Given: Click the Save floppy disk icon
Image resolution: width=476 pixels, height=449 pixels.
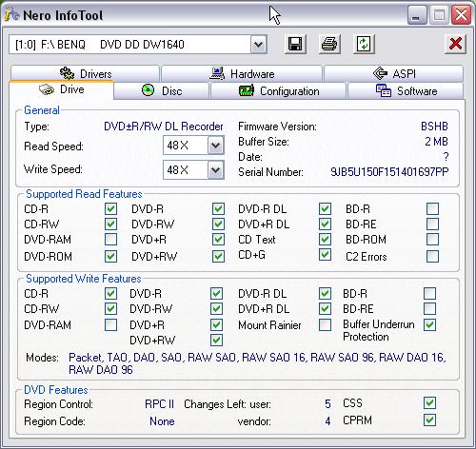Looking at the screenshot, I should [295, 44].
